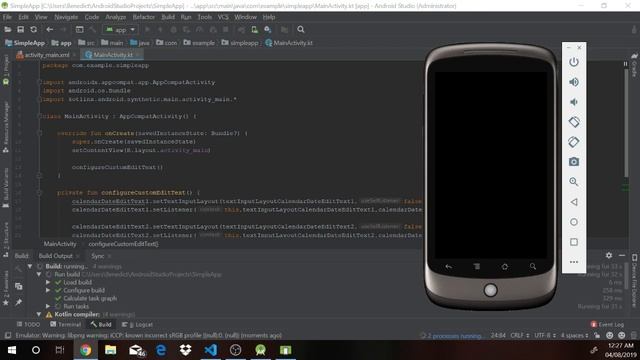The image size is (640, 360).
Task: Expand the 'Configure build' node
Action: coord(48,291)
